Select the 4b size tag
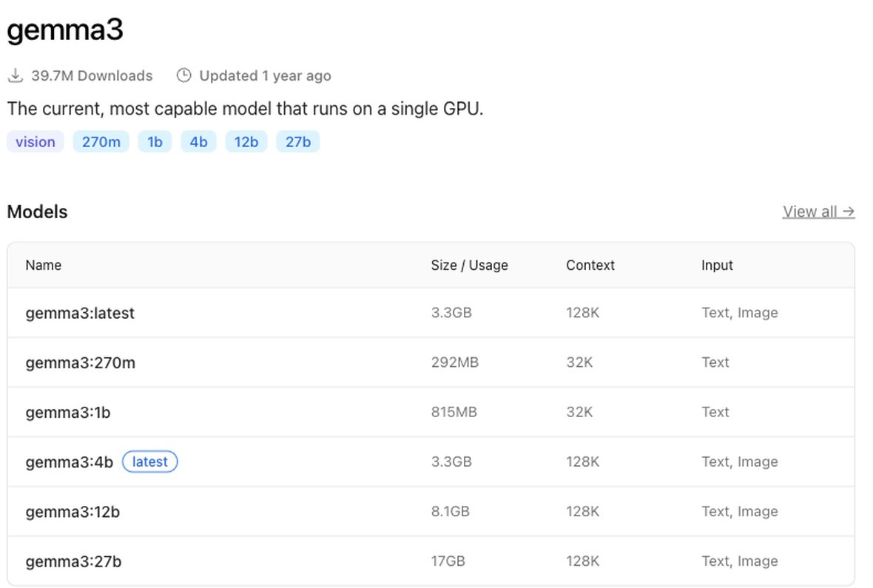The height and width of the screenshot is (588, 873). pos(198,141)
